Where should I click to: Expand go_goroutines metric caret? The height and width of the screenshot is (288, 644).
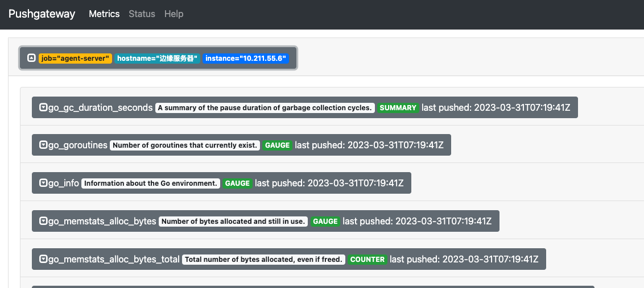pyautogui.click(x=44, y=145)
